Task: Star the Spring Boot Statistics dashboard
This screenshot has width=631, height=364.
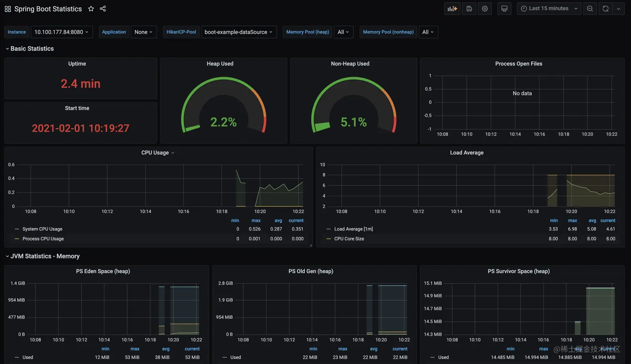Action: [91, 9]
